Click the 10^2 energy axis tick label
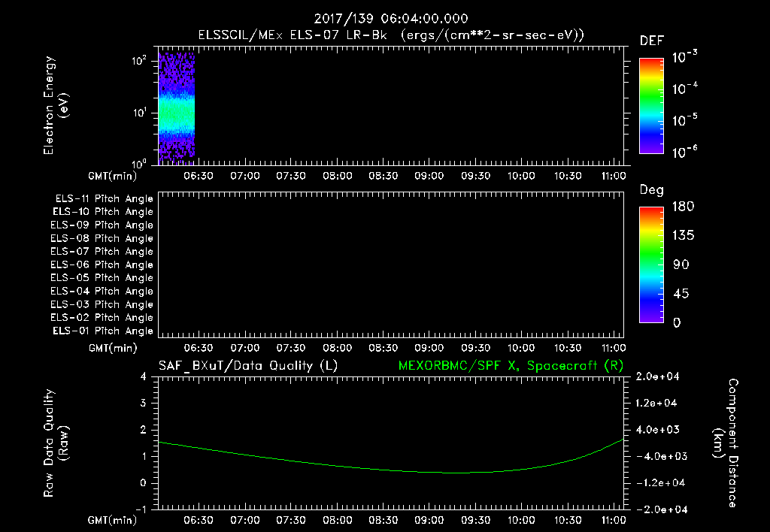 click(x=139, y=61)
